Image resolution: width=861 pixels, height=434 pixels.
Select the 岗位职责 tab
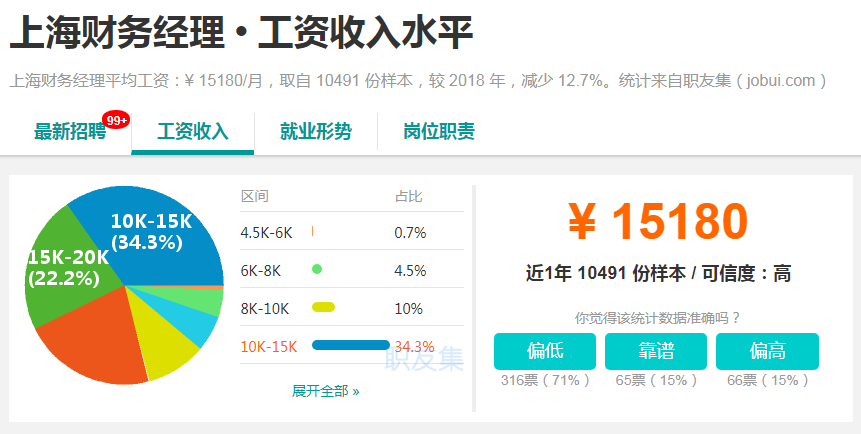439,132
